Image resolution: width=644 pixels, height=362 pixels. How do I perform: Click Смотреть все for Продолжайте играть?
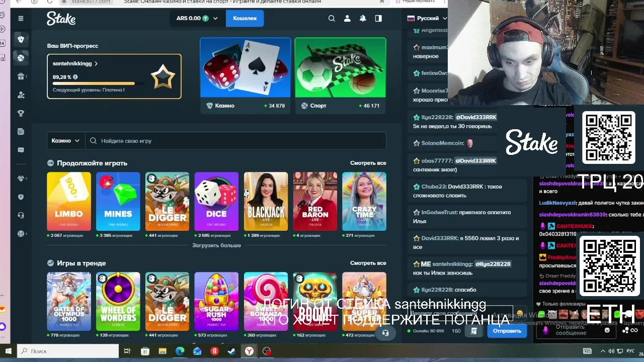368,163
